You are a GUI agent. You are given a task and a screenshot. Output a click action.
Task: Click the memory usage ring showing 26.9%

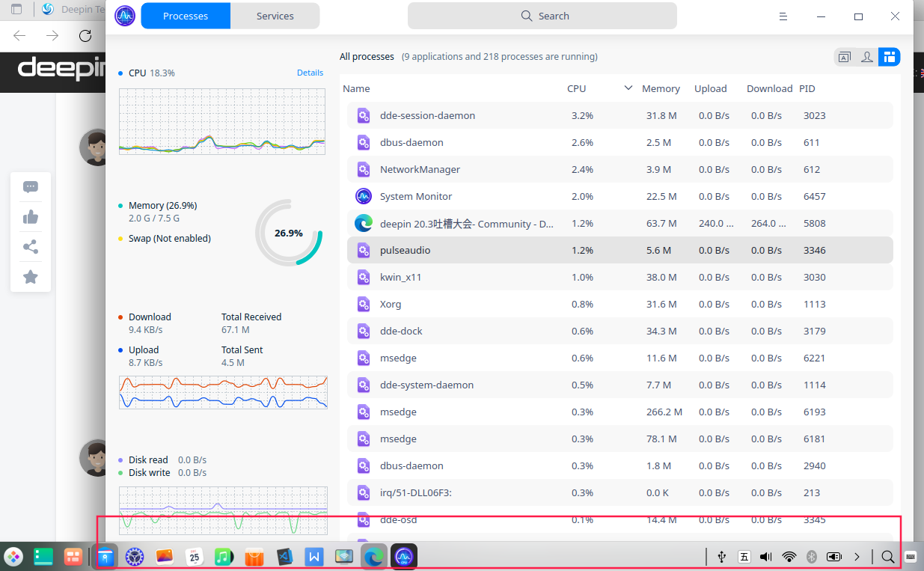(x=289, y=233)
